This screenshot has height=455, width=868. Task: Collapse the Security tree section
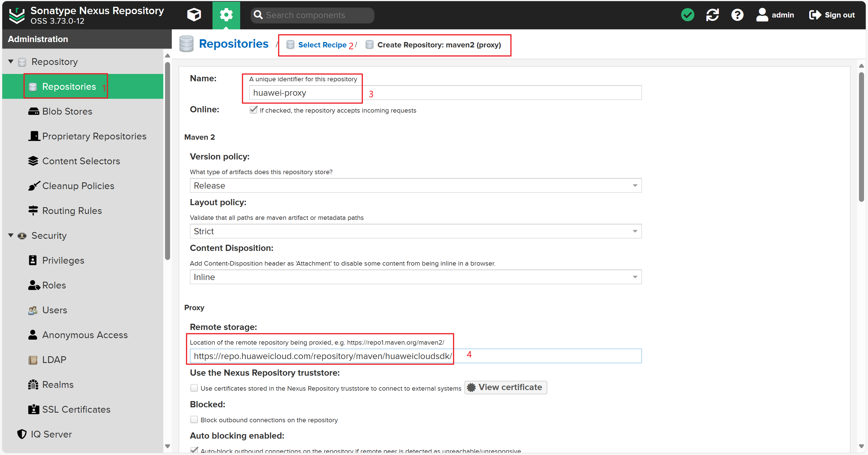point(11,235)
